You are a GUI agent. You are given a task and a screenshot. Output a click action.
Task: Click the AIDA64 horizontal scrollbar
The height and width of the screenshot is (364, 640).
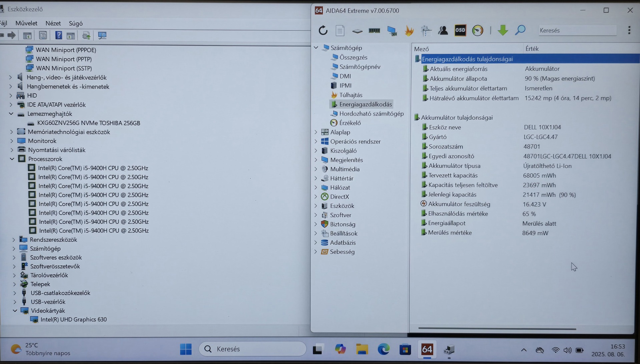pos(497,329)
